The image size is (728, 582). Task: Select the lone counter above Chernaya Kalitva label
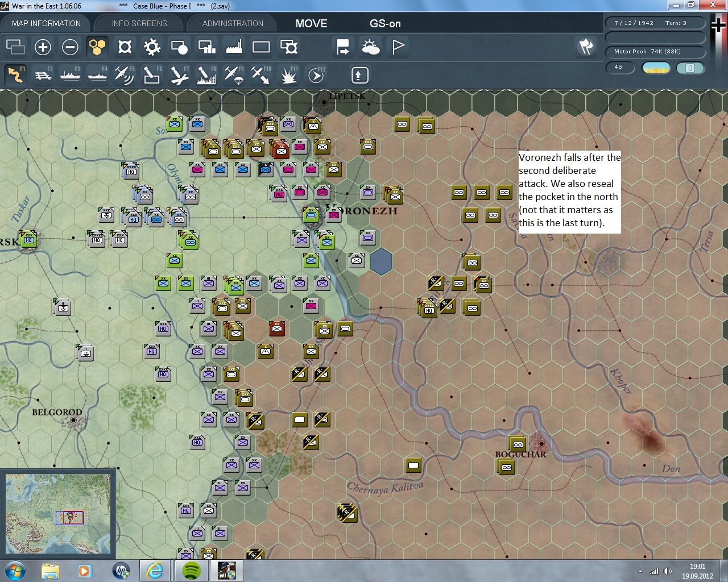click(x=413, y=466)
